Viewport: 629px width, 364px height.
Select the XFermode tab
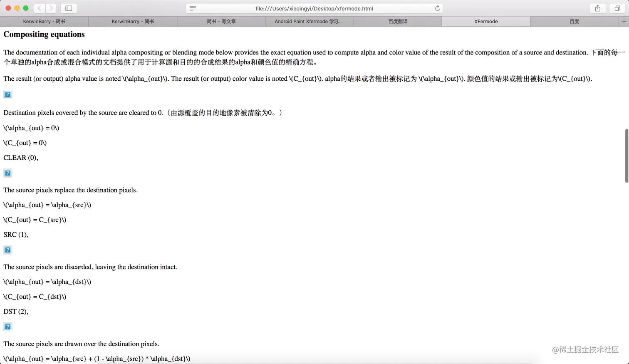click(486, 21)
